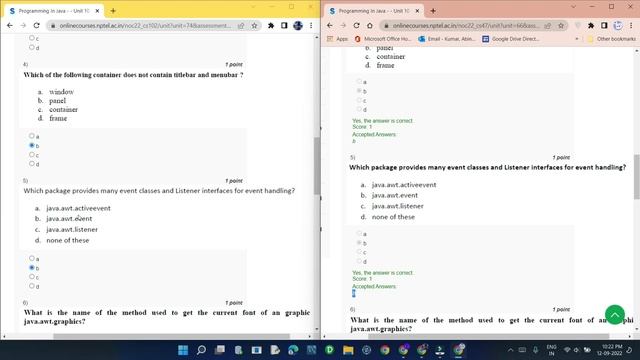Image resolution: width=640 pixels, height=360 pixels.
Task: Select option a for question 4 in left window
Action: click(x=32, y=136)
